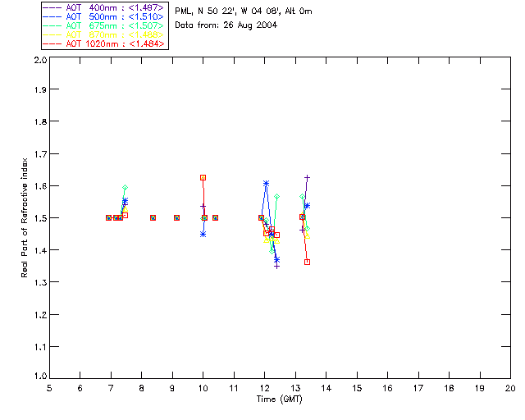
Task: Select the AOT 400nm legend entry
Action: click(x=103, y=7)
